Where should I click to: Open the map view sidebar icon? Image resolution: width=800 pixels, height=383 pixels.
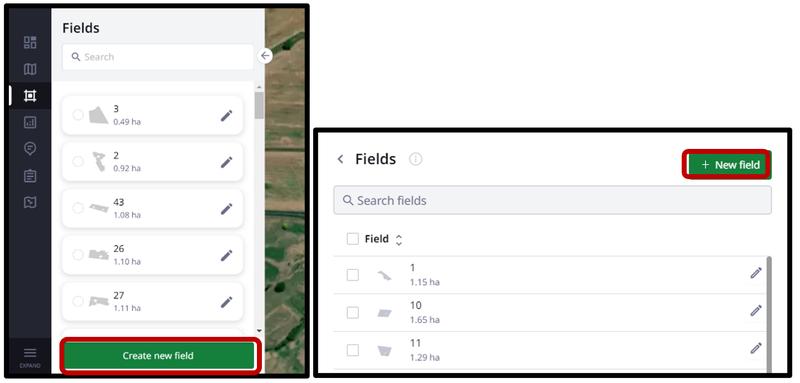pos(30,69)
